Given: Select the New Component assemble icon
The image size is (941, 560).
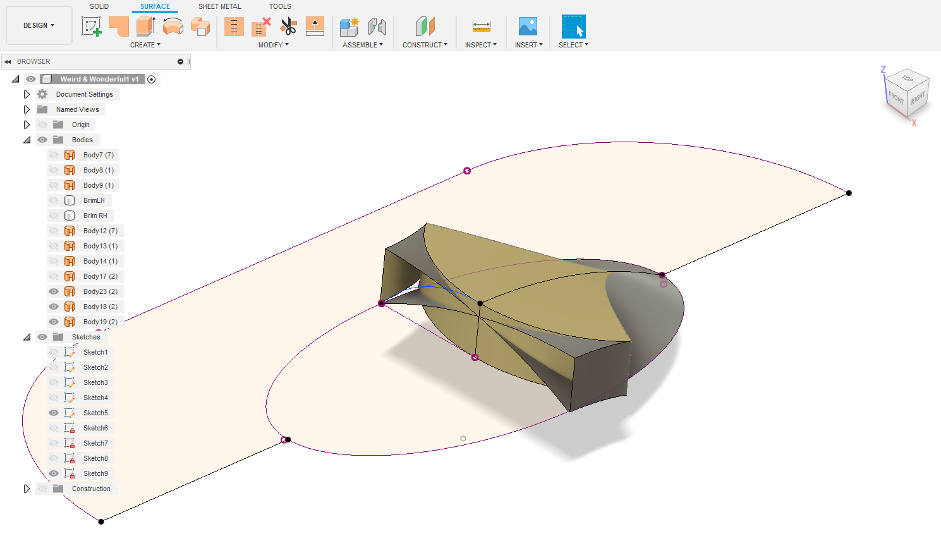Looking at the screenshot, I should pos(349,27).
